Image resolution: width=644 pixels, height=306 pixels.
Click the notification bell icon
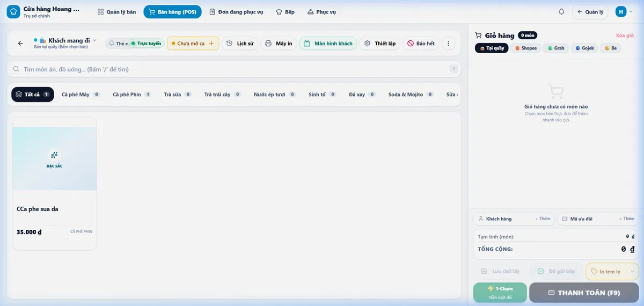pos(561,12)
